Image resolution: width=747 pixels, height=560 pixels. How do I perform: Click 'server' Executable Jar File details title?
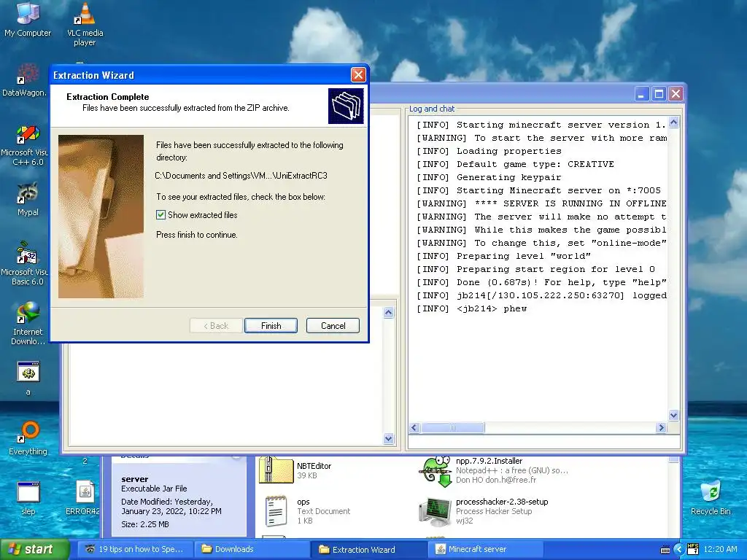point(135,479)
